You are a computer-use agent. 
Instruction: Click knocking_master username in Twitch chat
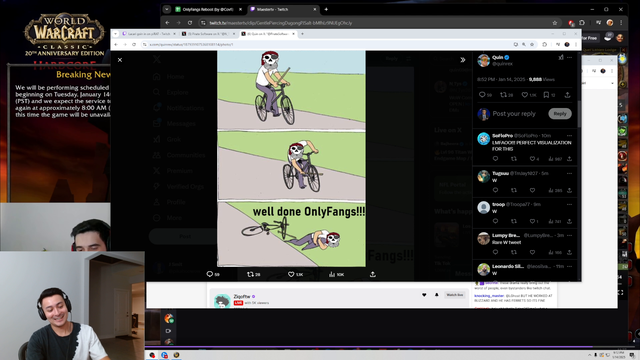tap(489, 296)
